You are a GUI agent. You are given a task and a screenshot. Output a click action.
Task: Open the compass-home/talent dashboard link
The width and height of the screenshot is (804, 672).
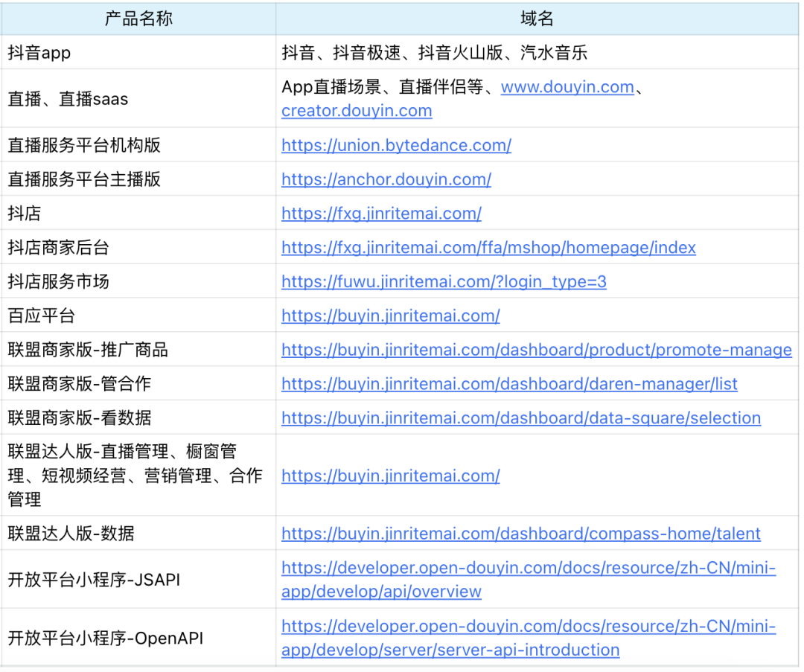[521, 534]
